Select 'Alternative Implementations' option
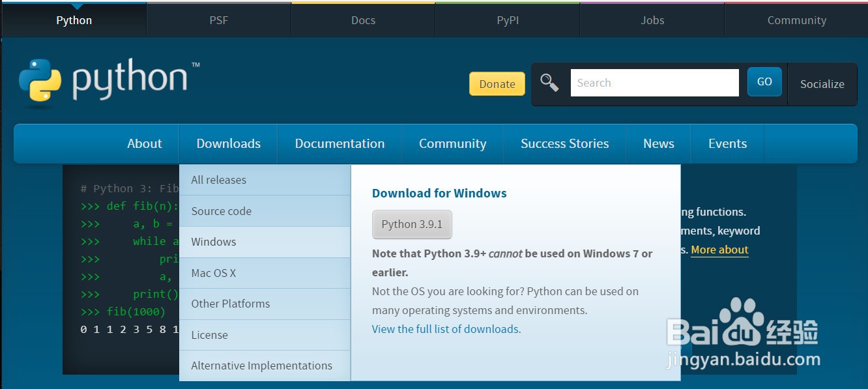The width and height of the screenshot is (868, 389). (261, 366)
